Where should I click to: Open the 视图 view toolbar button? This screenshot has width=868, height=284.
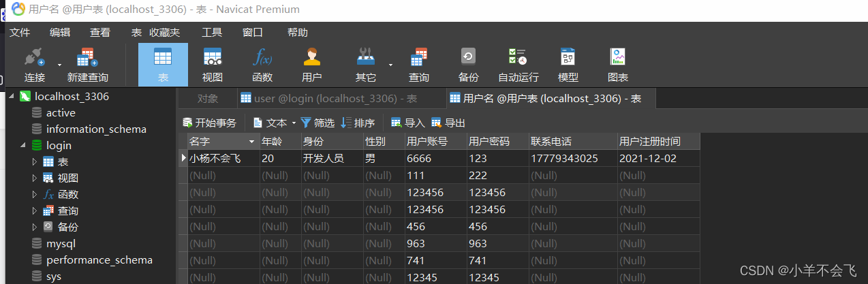213,65
